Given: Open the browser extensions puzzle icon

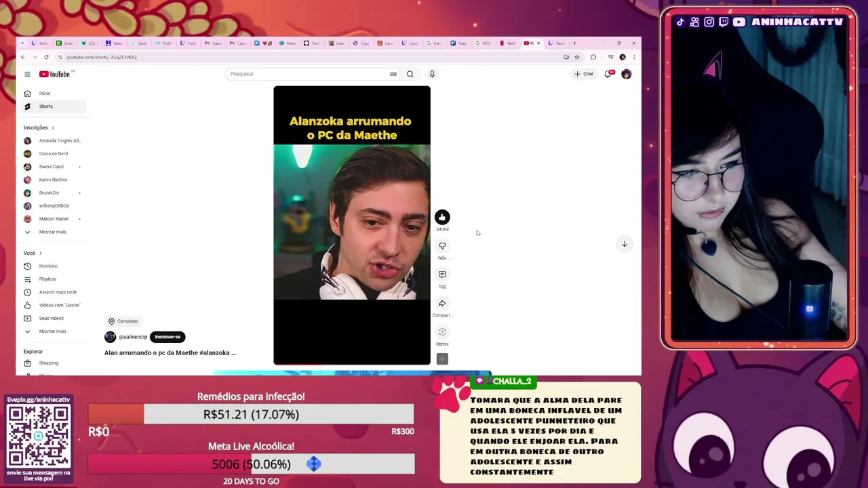Looking at the screenshot, I should pos(593,57).
